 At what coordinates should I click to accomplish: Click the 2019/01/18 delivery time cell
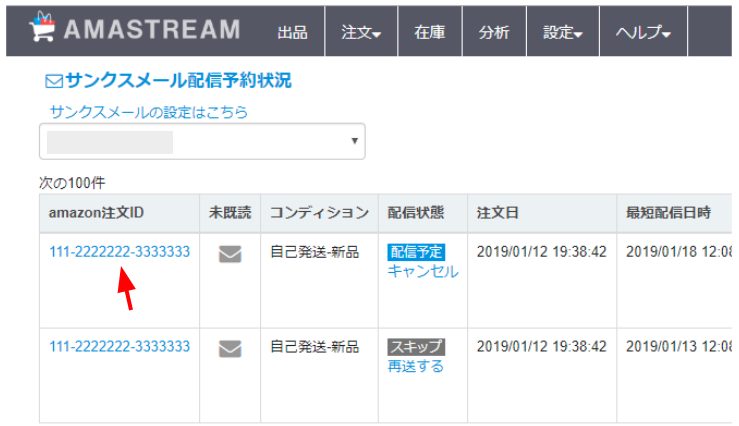(679, 252)
